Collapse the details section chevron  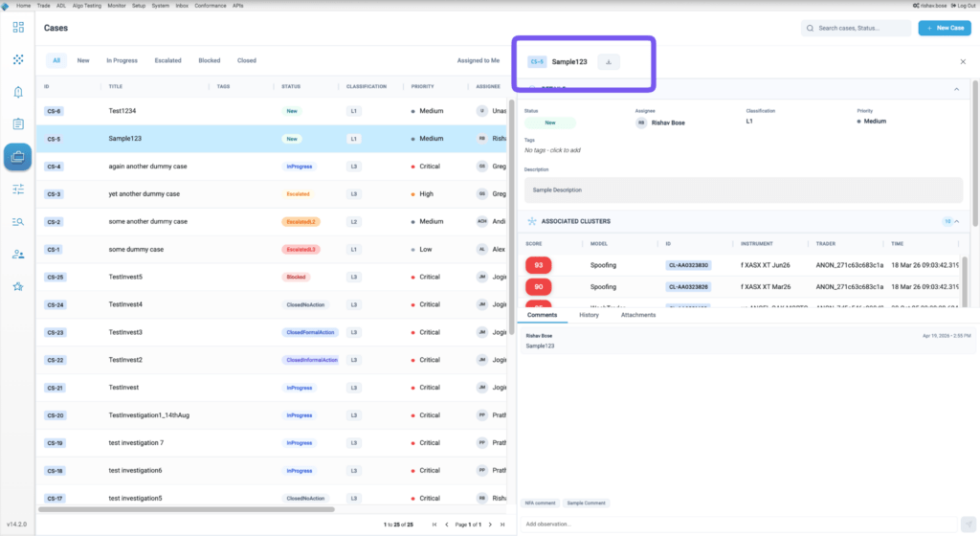coord(957,89)
